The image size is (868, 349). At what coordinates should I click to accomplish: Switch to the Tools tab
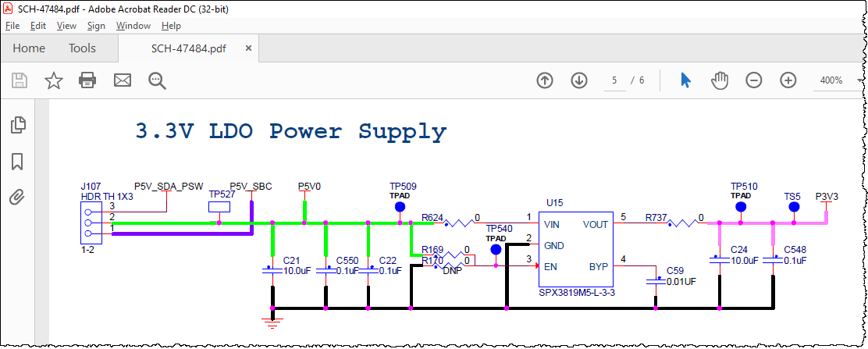[82, 48]
